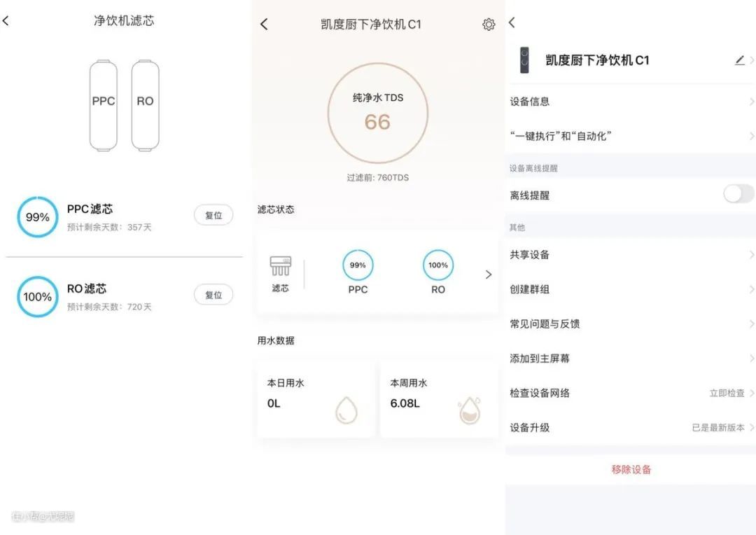
Task: Open the 创建群组 option
Action: [631, 289]
